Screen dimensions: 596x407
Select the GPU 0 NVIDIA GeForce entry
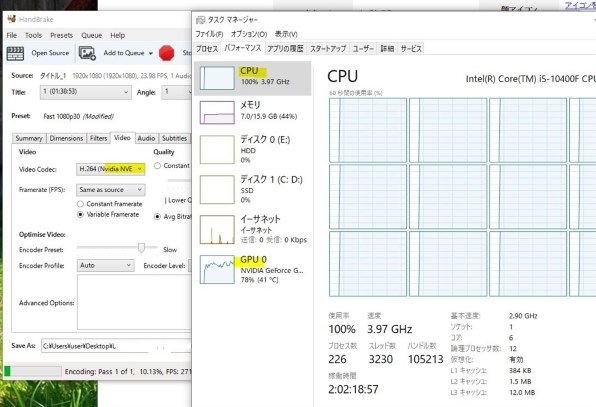click(x=252, y=269)
